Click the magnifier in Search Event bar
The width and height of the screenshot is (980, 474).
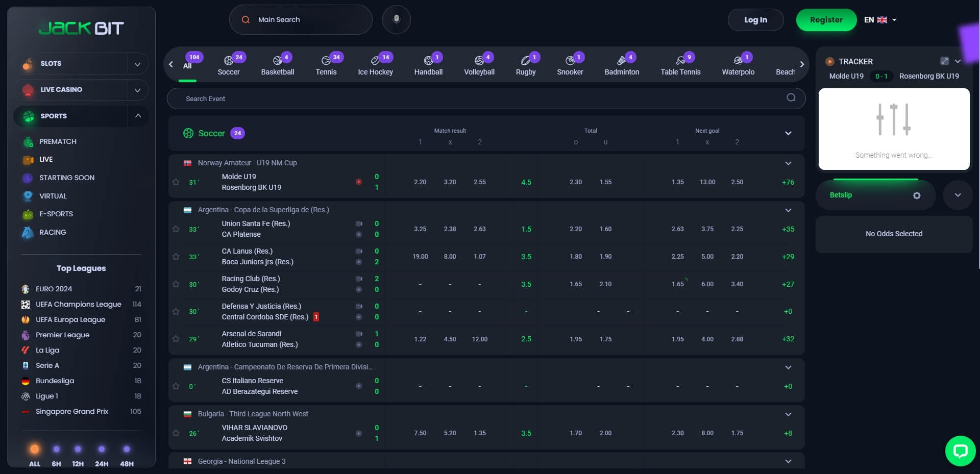pos(791,98)
